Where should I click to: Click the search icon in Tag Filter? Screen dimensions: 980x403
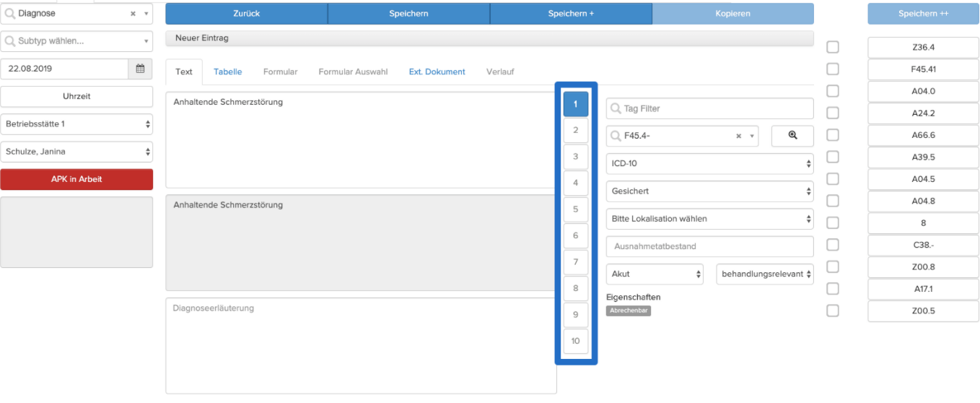point(616,108)
